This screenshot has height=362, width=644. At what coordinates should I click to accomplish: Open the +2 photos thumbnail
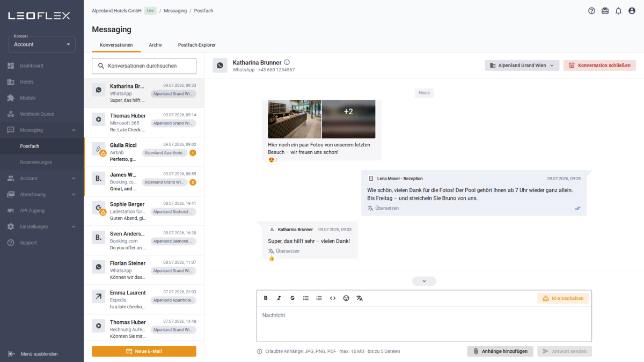[348, 119]
